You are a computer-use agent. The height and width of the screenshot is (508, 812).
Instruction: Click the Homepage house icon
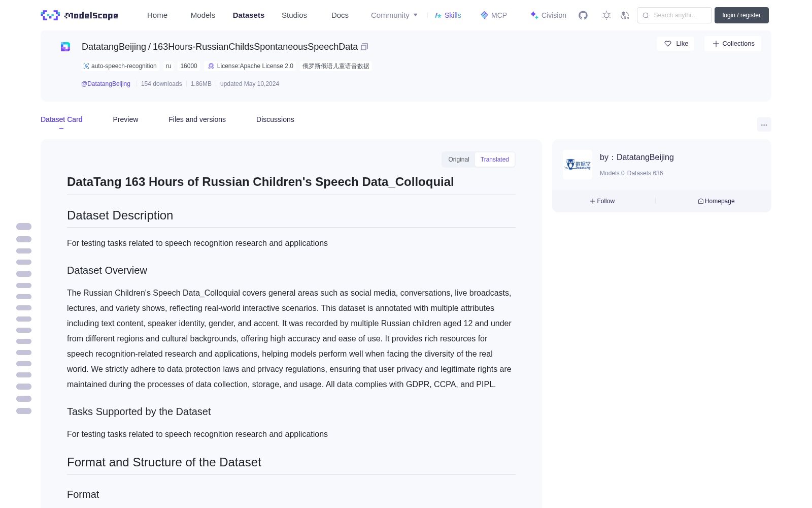(x=701, y=201)
